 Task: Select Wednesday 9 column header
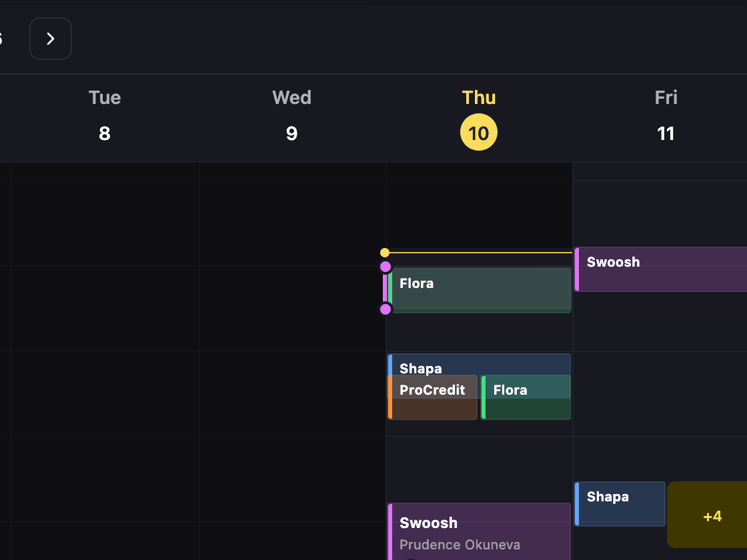(x=291, y=116)
